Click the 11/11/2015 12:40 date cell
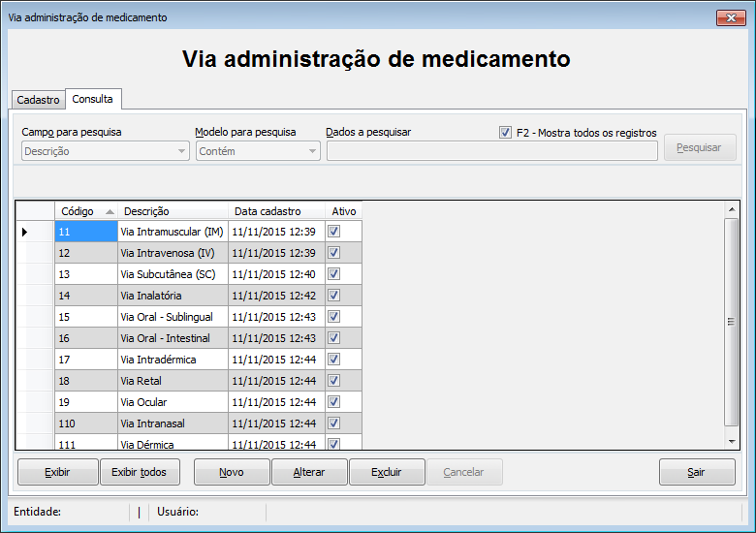The width and height of the screenshot is (756, 533). pos(277,273)
